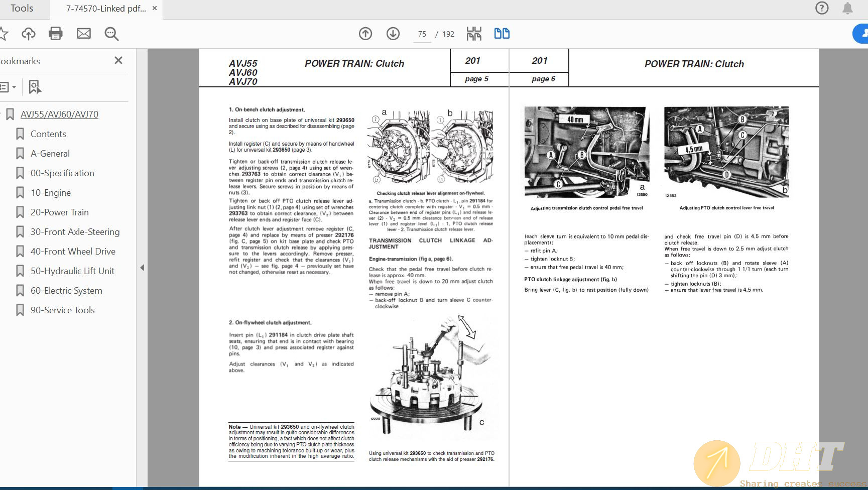Toggle two-page view icon

[502, 34]
